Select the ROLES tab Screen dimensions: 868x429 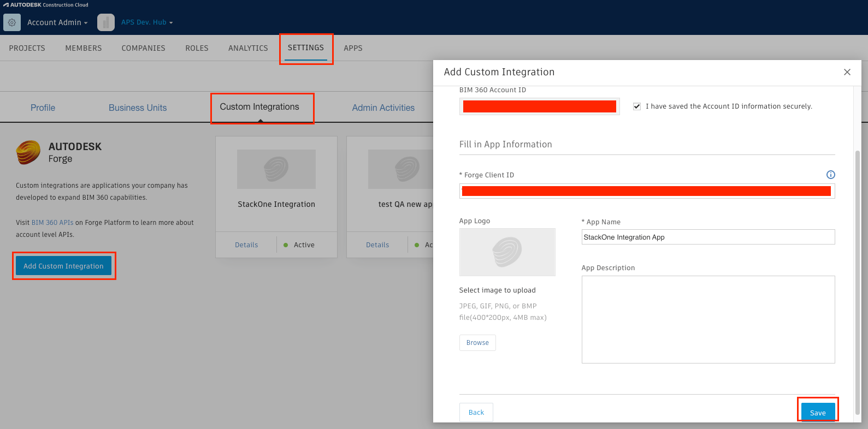click(x=197, y=48)
